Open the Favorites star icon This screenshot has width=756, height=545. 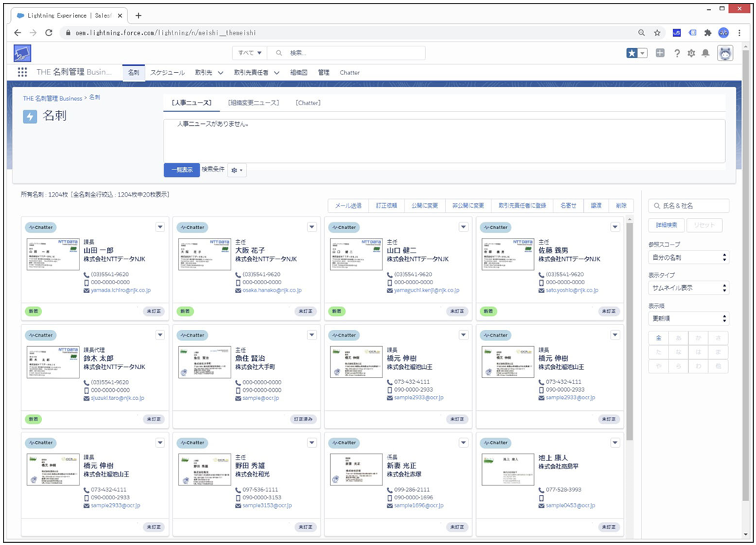click(x=631, y=53)
